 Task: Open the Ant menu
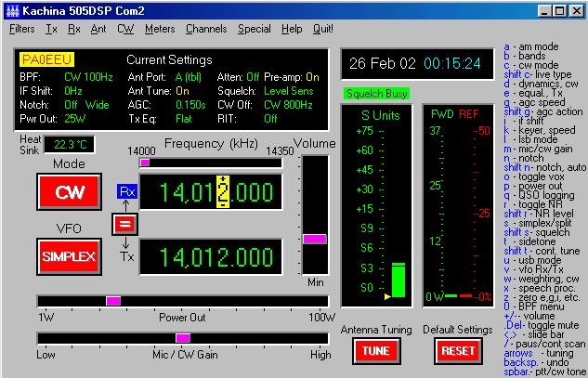click(98, 29)
